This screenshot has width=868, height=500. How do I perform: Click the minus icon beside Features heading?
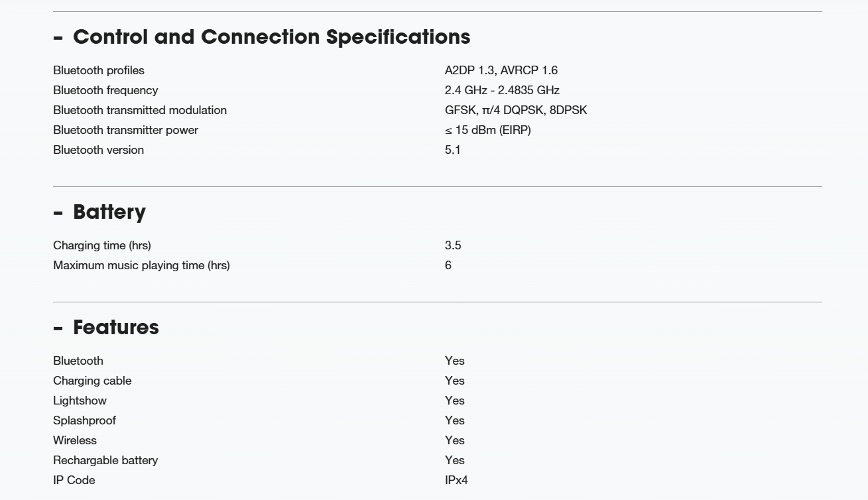point(58,329)
